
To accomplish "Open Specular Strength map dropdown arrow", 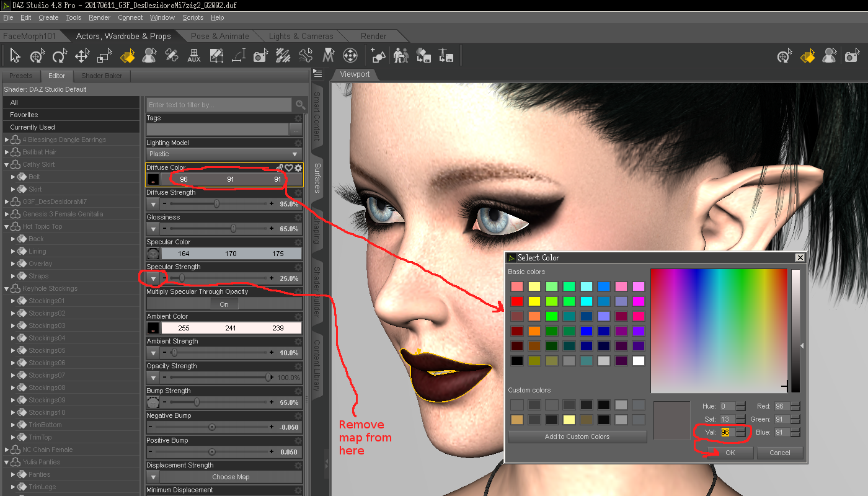I will 153,278.
